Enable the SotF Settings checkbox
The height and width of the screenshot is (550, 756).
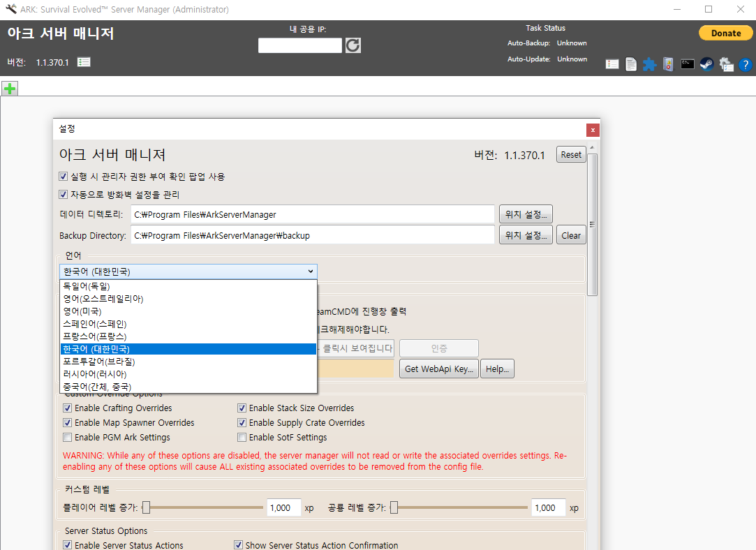click(x=242, y=437)
